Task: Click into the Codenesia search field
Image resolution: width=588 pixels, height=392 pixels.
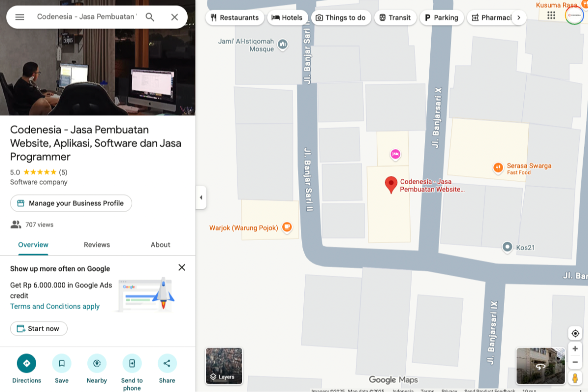Action: tap(87, 17)
